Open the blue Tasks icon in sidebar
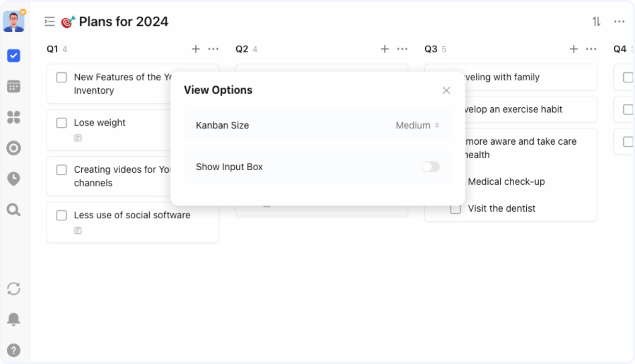Image resolution: width=635 pixels, height=364 pixels. point(14,56)
